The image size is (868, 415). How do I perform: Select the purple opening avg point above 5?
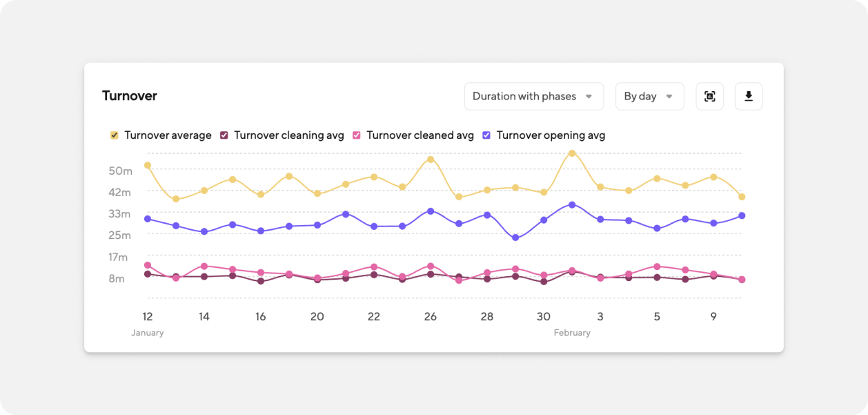click(x=657, y=229)
